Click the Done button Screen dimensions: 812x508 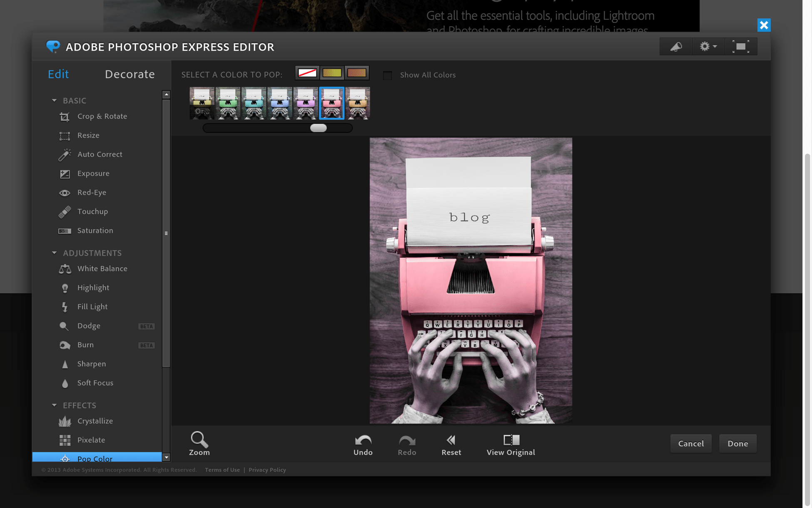point(737,443)
